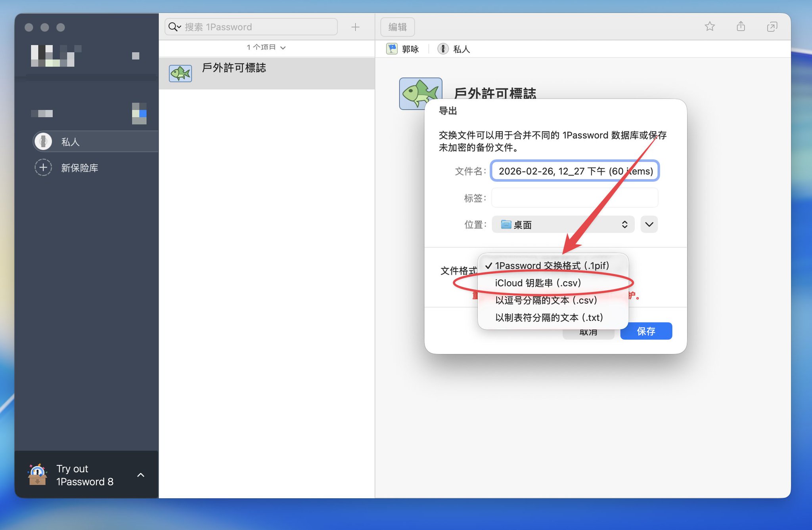Click the 郭咏 account flag icon
Image resolution: width=812 pixels, height=530 pixels.
pyautogui.click(x=392, y=49)
